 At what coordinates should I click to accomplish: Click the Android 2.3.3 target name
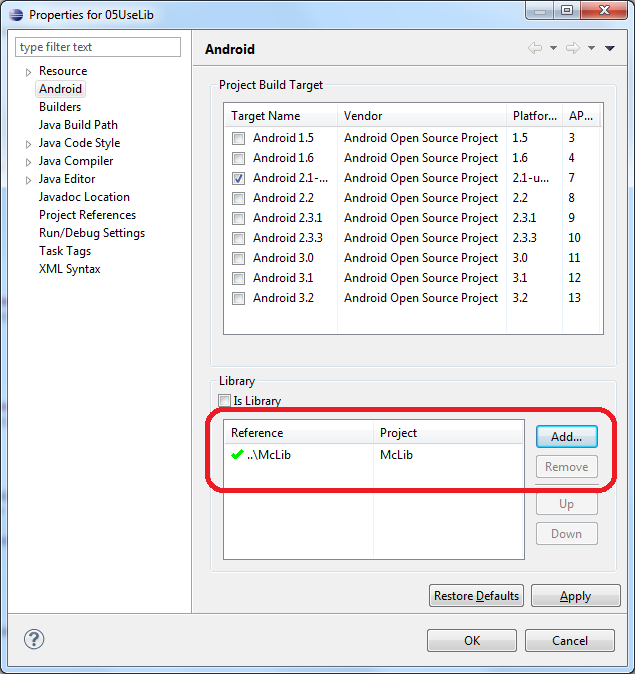tap(288, 238)
